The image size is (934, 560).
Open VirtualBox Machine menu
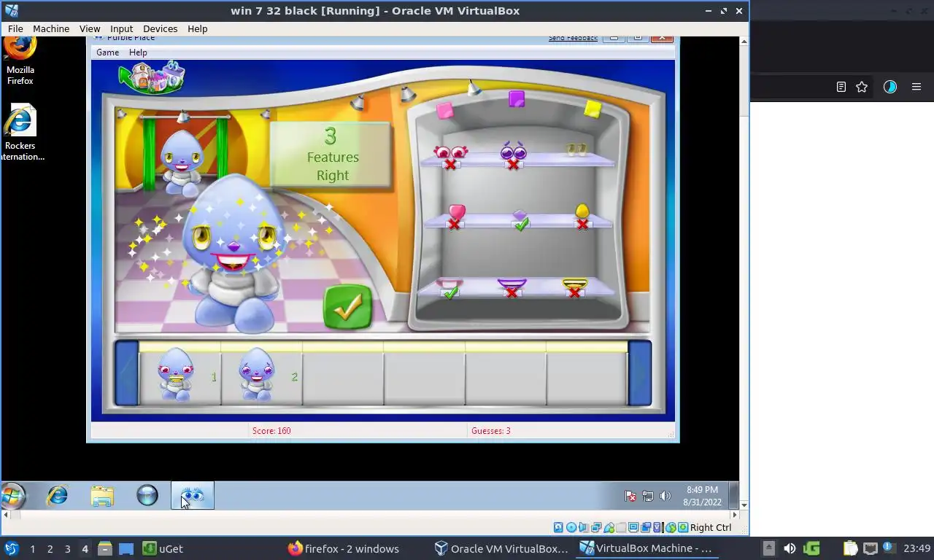point(51,28)
